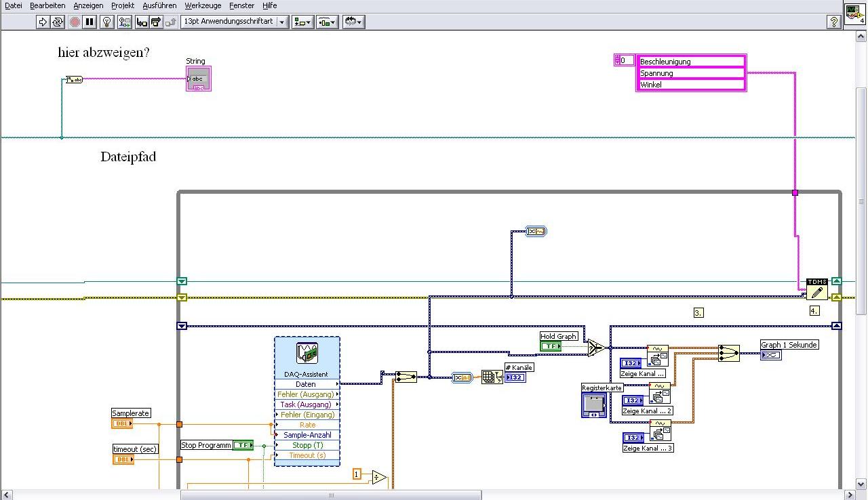This screenshot has width=868, height=500.
Task: Toggle highlight execution light bulb
Action: click(x=107, y=22)
